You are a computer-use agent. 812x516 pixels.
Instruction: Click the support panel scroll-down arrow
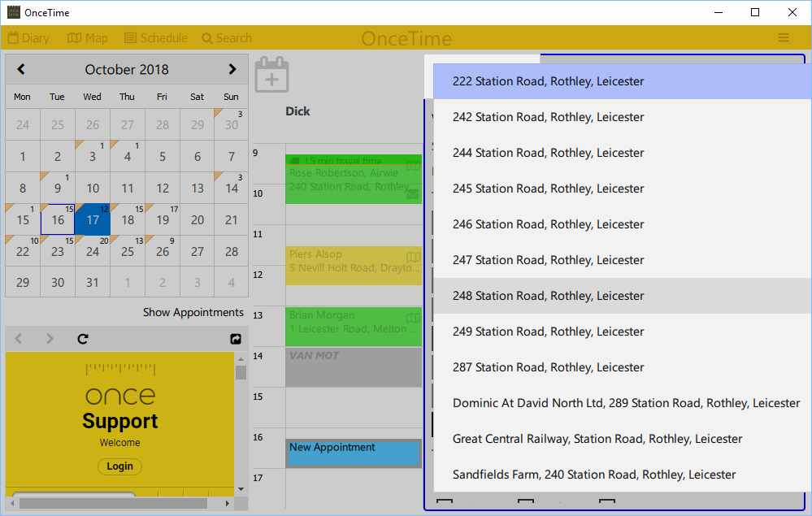point(241,489)
